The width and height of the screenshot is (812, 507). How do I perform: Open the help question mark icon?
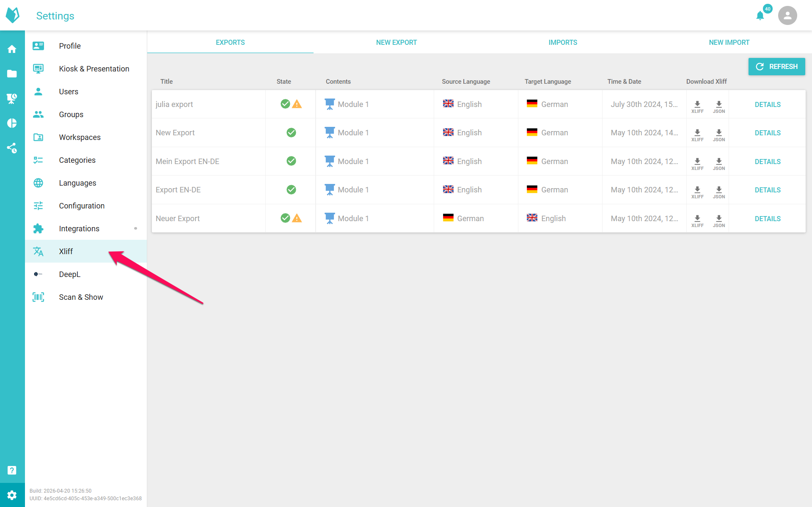[12, 470]
